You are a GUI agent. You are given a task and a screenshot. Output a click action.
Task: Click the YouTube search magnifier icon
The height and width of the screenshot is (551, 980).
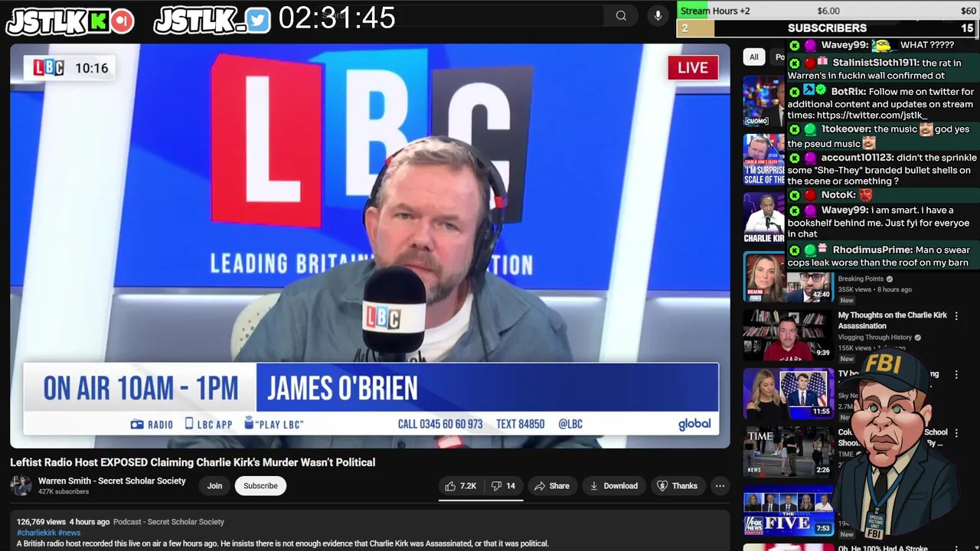coord(621,15)
